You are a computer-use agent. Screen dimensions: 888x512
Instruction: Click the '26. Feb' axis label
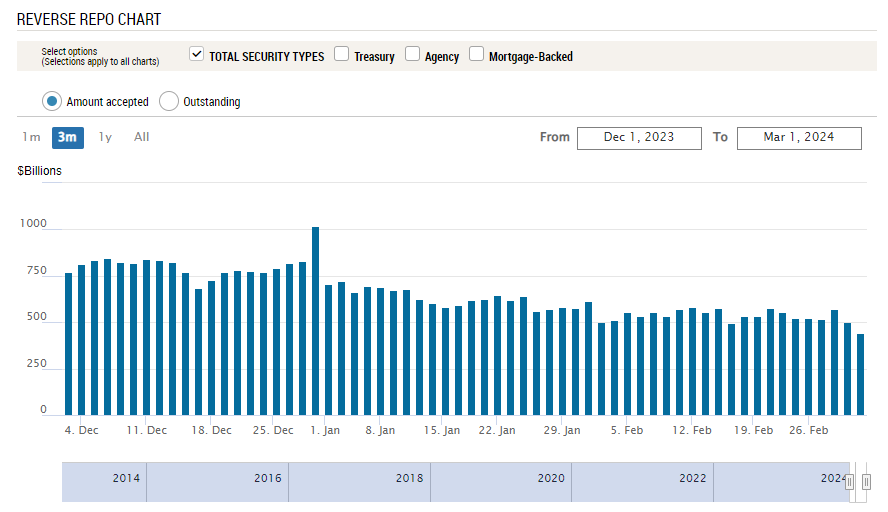[809, 430]
